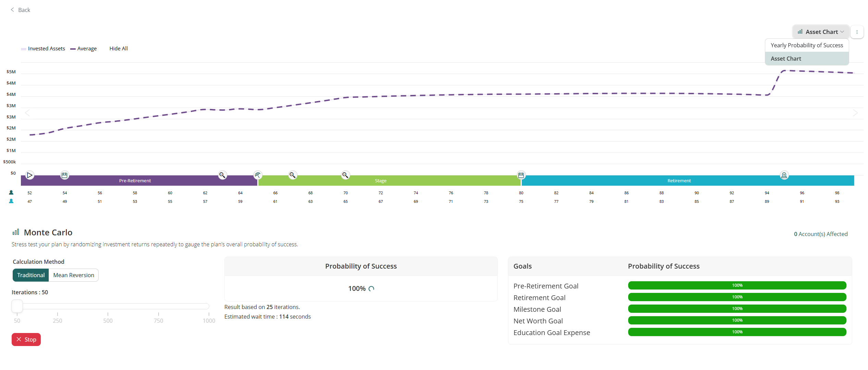Image resolution: width=868 pixels, height=370 pixels.
Task: Click the magnifier icon near age 67
Action: click(293, 175)
